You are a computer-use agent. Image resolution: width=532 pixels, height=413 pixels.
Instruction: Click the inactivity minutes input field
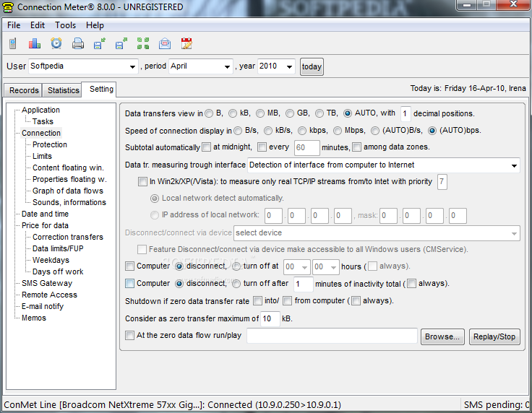pyautogui.click(x=303, y=284)
